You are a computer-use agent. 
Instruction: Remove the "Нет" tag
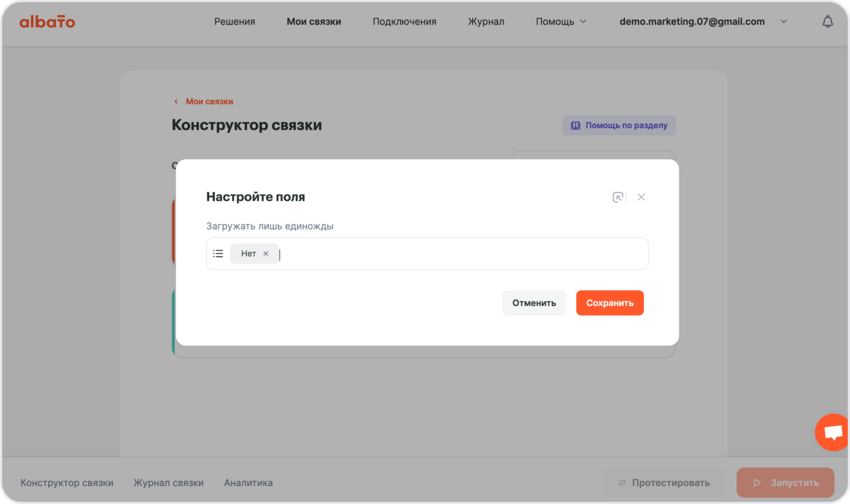266,254
